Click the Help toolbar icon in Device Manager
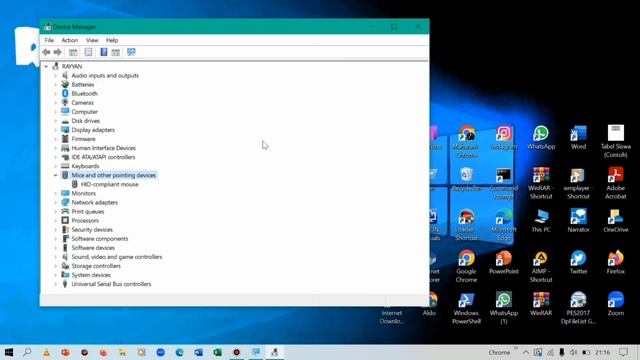 [x=104, y=52]
